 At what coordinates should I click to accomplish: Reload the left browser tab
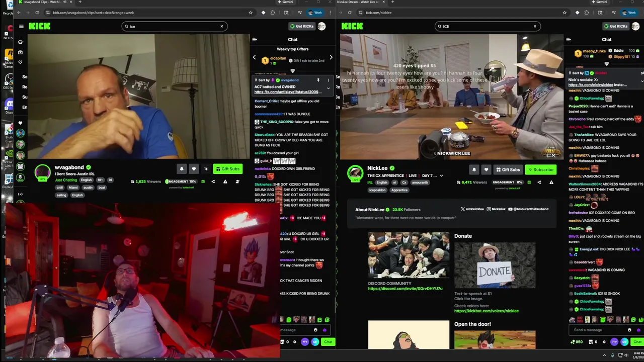[x=37, y=13]
